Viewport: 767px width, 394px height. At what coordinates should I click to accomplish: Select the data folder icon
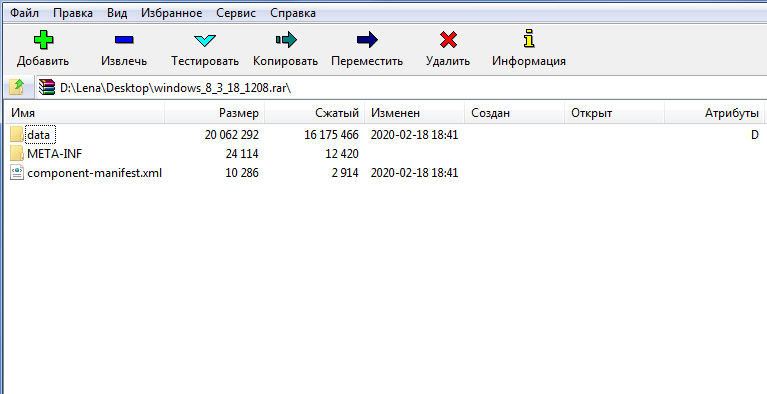[x=17, y=134]
